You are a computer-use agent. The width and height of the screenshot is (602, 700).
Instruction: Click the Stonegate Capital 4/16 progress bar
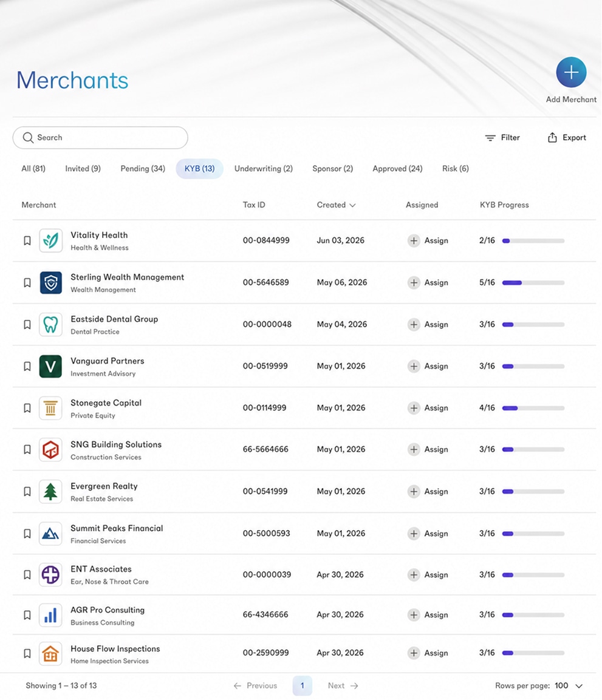[533, 408]
